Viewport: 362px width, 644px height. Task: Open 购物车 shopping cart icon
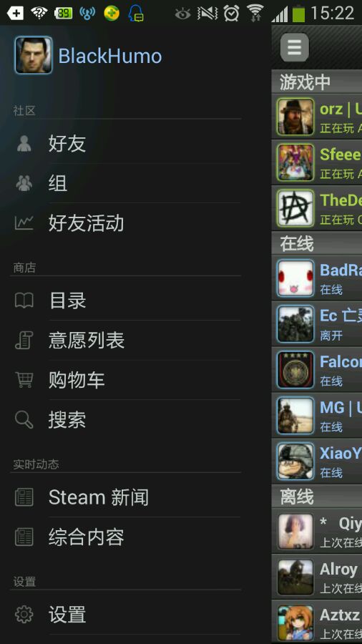coord(24,379)
